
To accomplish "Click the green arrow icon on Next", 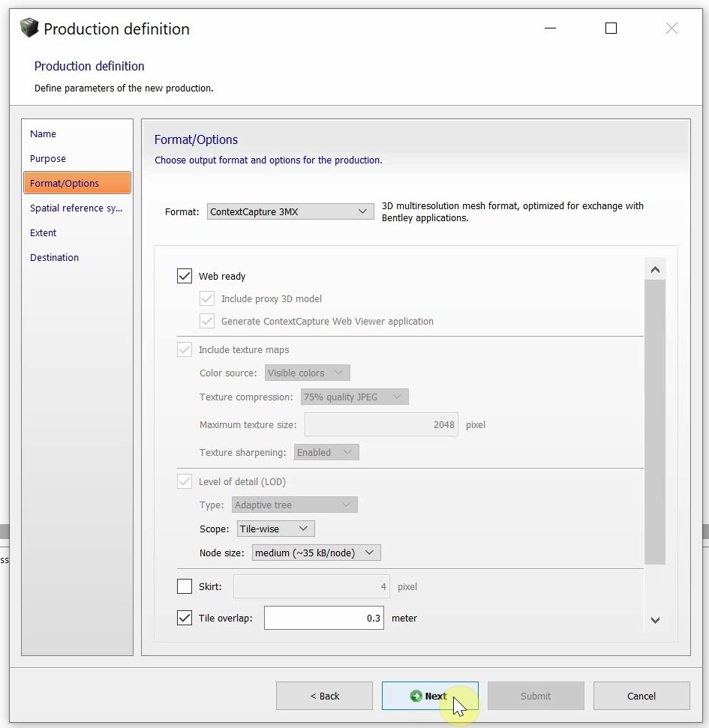I will (416, 696).
